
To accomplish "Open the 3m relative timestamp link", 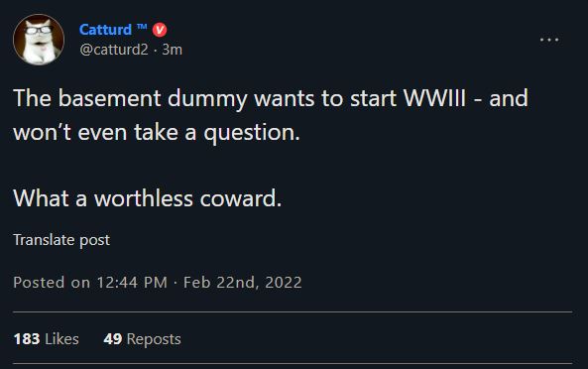I will coord(173,50).
